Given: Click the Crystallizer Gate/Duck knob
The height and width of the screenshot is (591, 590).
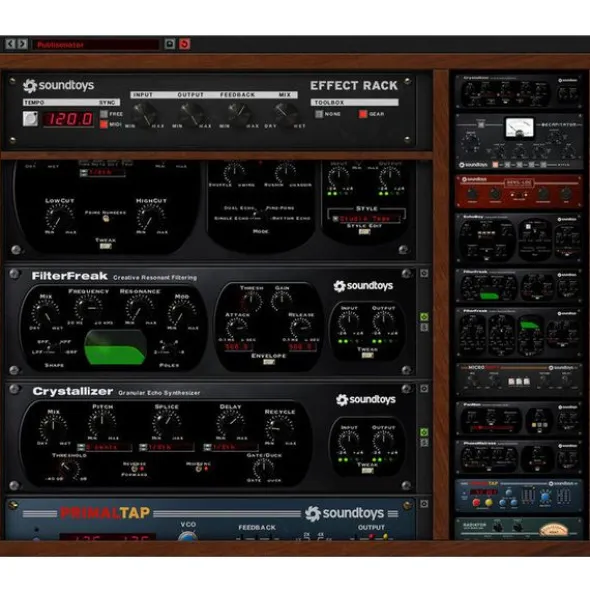Looking at the screenshot, I should [x=264, y=469].
